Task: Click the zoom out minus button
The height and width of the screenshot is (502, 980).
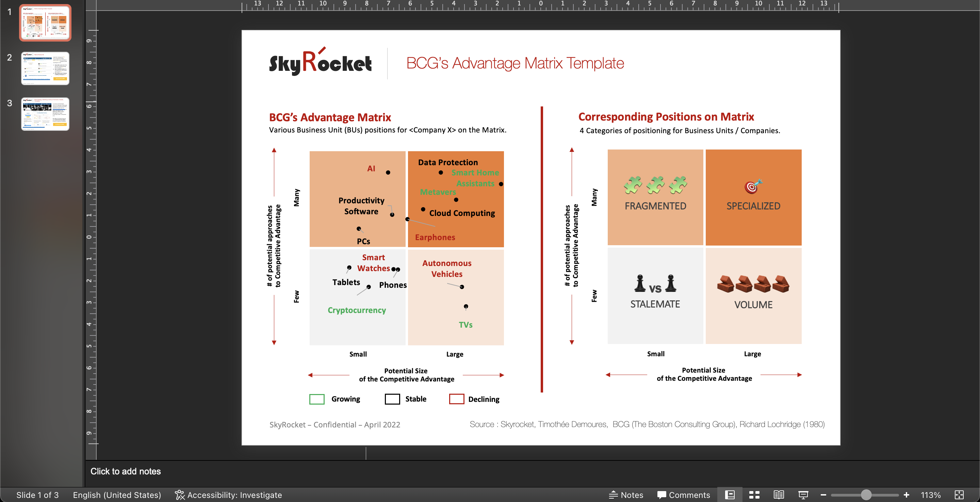Action: tap(823, 495)
